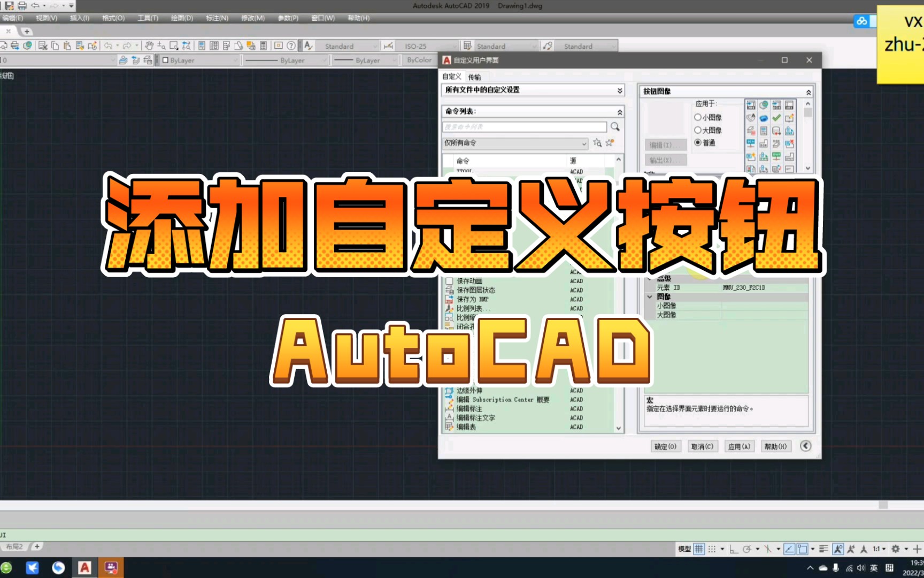The height and width of the screenshot is (578, 924).
Task: Click the Dimension Style icon before ISO-25
Action: 388,46
